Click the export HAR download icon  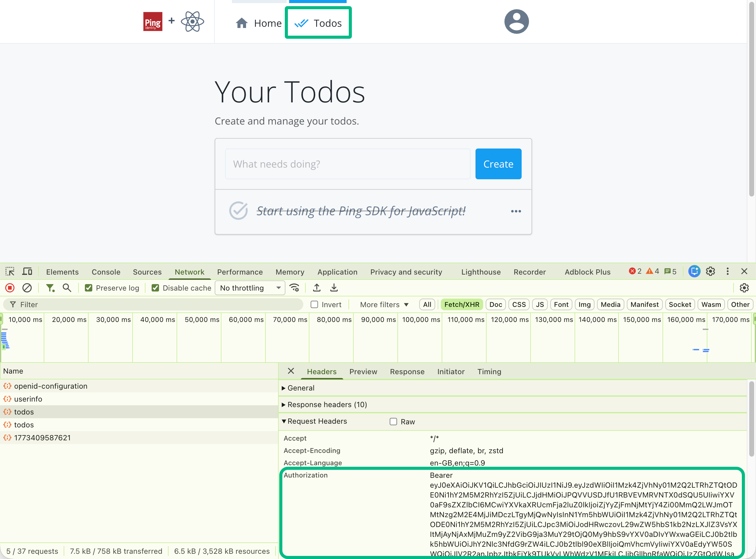pyautogui.click(x=334, y=288)
